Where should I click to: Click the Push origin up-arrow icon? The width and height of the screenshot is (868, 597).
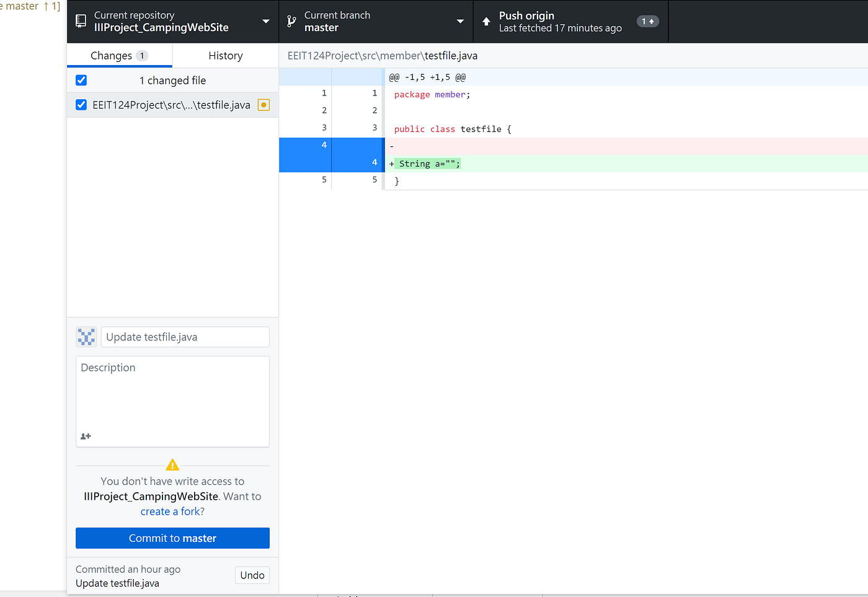(x=486, y=21)
